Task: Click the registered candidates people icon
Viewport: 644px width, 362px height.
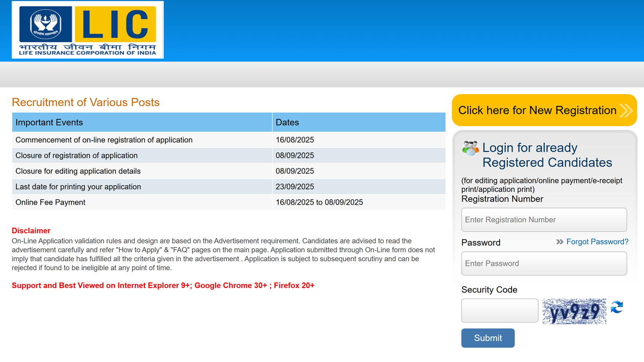Action: (470, 148)
